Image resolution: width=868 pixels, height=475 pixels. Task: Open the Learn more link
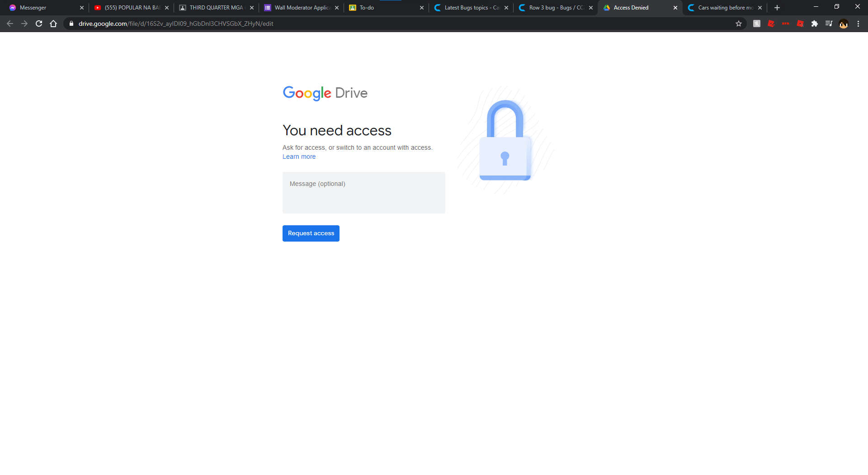tap(299, 157)
